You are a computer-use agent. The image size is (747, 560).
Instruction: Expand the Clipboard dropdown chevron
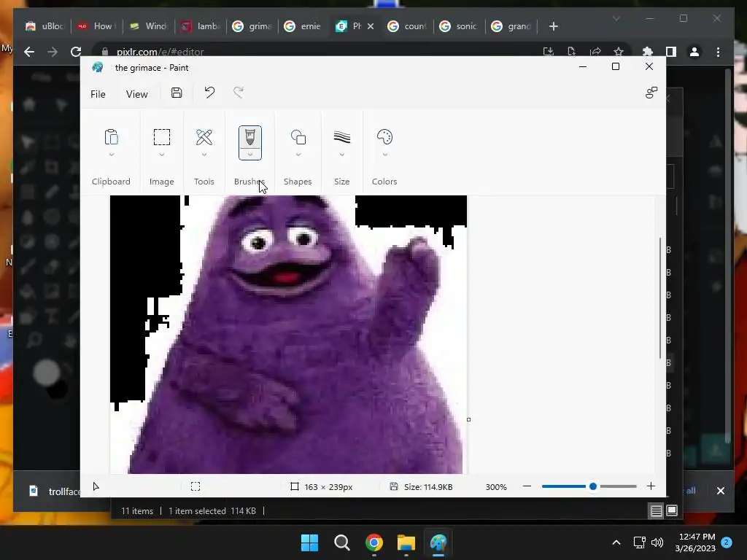[111, 155]
